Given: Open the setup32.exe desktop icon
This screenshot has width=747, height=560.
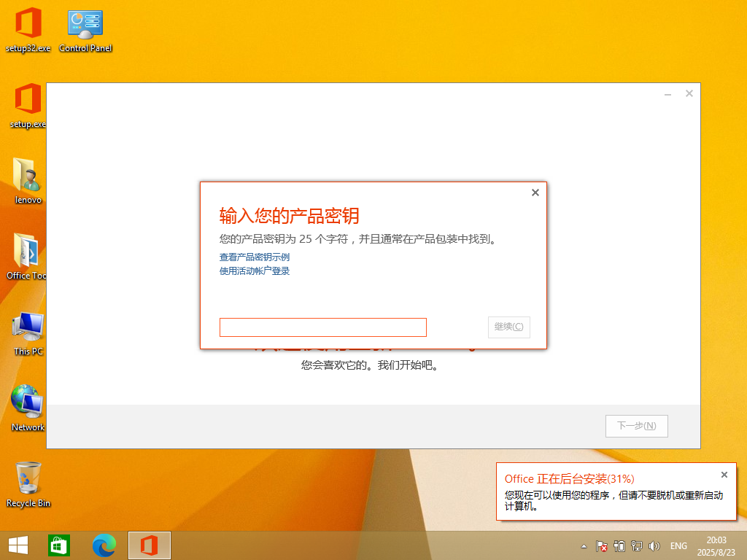Looking at the screenshot, I should (x=28, y=25).
